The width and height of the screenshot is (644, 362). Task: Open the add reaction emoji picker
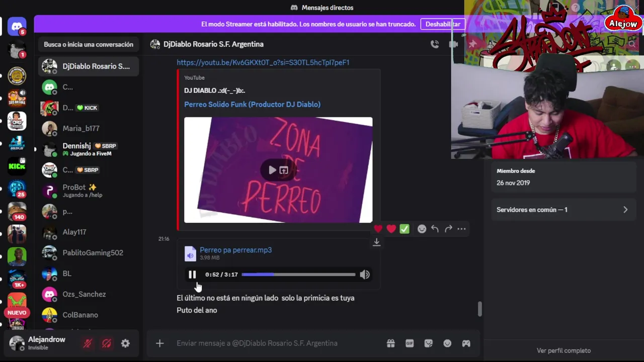[x=422, y=229]
